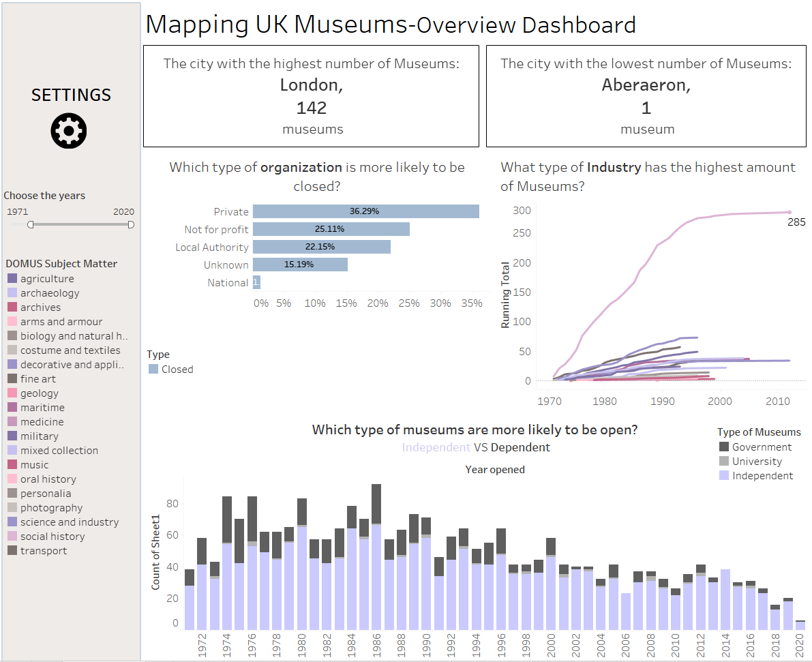
Task: Click the 2014 year label on the axis
Action: tap(725, 645)
